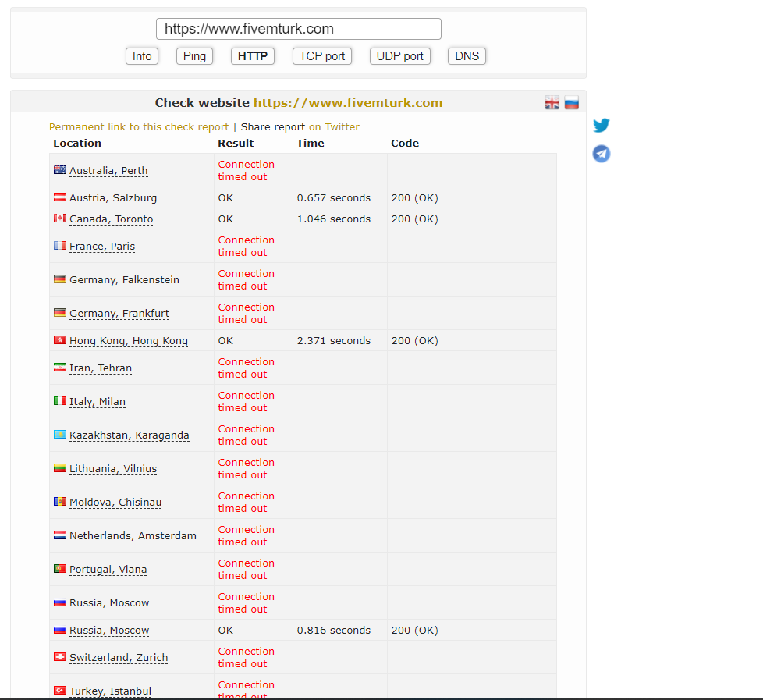This screenshot has width=763, height=700.
Task: Open Turkey, Istanbul node link
Action: pyautogui.click(x=111, y=691)
